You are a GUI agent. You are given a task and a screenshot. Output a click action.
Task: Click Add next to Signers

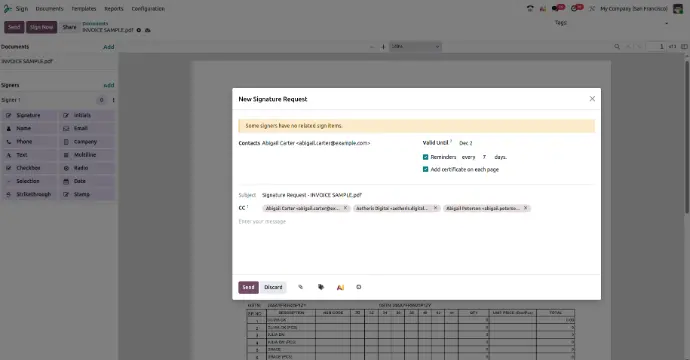109,85
